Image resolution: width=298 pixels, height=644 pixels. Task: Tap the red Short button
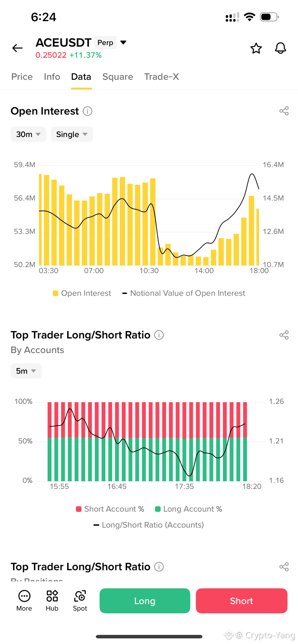tap(241, 601)
